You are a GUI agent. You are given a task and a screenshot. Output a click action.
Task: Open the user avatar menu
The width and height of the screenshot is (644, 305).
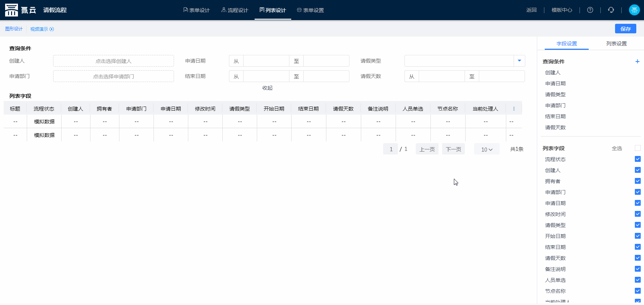(634, 10)
